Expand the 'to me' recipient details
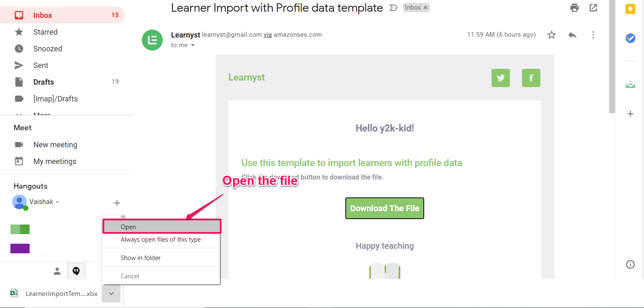 tap(193, 45)
